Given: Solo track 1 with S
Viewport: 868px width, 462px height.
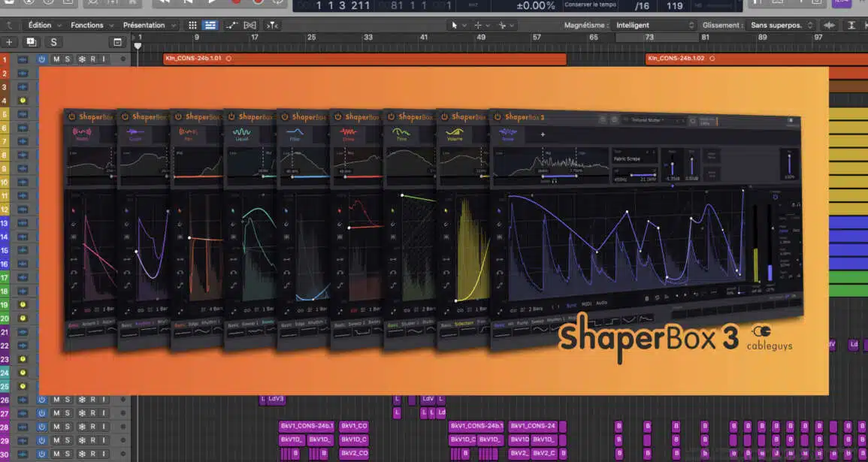Looking at the screenshot, I should 68,59.
